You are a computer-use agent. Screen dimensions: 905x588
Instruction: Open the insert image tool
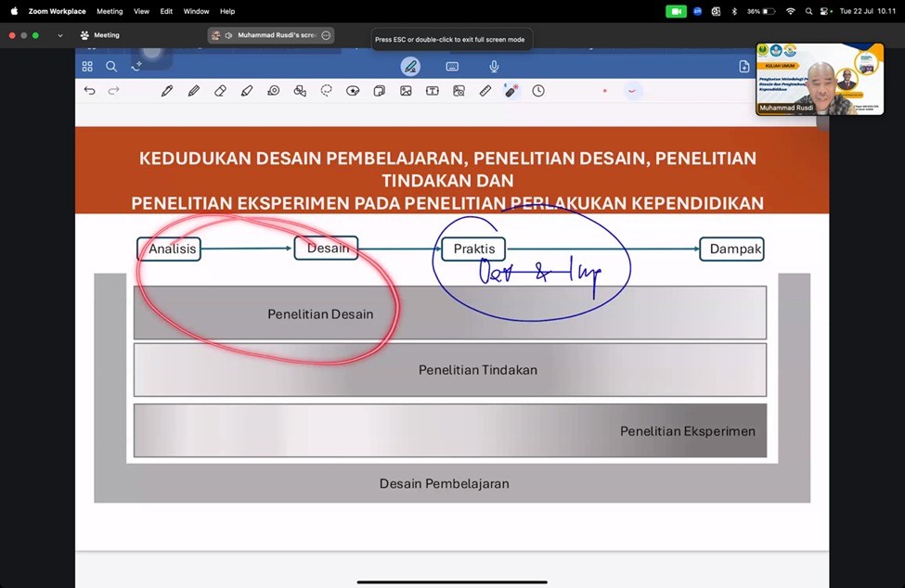(x=406, y=91)
